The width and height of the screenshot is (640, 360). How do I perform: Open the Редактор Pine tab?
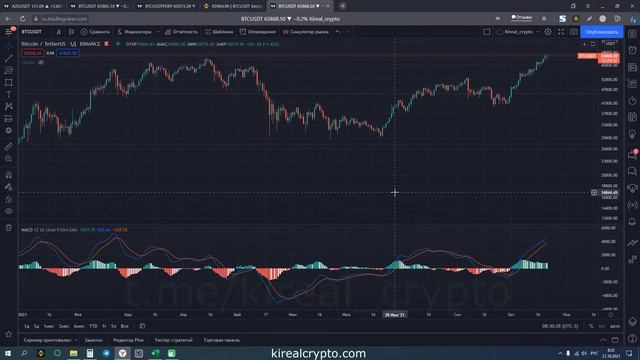click(128, 340)
